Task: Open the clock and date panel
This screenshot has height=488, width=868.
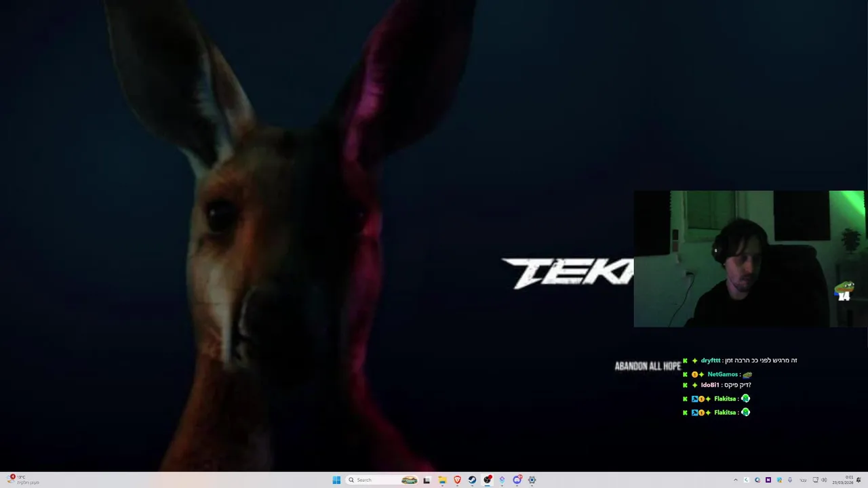Action: pos(843,480)
